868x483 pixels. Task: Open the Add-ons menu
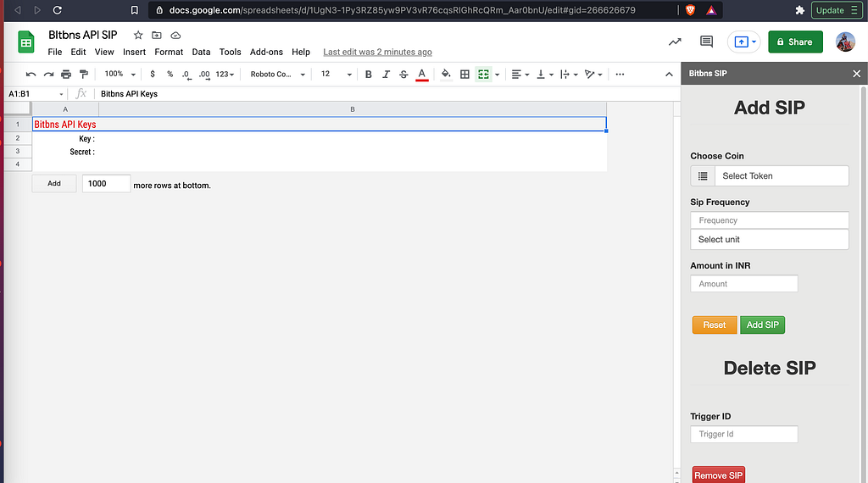click(266, 52)
